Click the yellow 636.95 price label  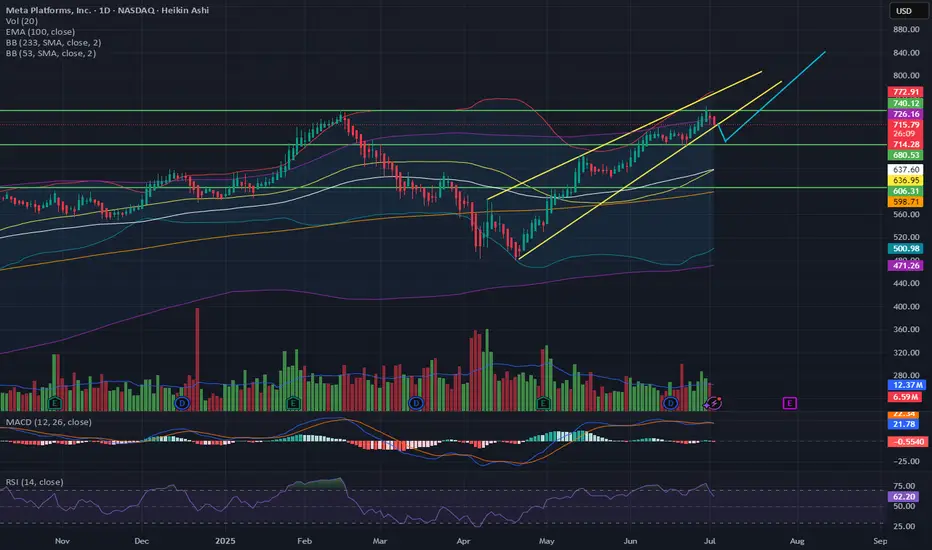pos(906,180)
